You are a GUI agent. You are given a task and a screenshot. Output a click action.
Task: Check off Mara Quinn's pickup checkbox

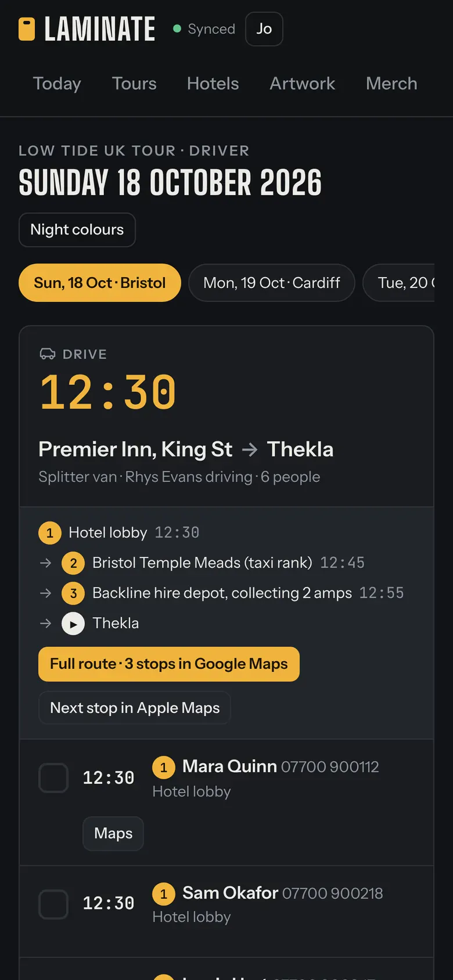click(x=53, y=778)
